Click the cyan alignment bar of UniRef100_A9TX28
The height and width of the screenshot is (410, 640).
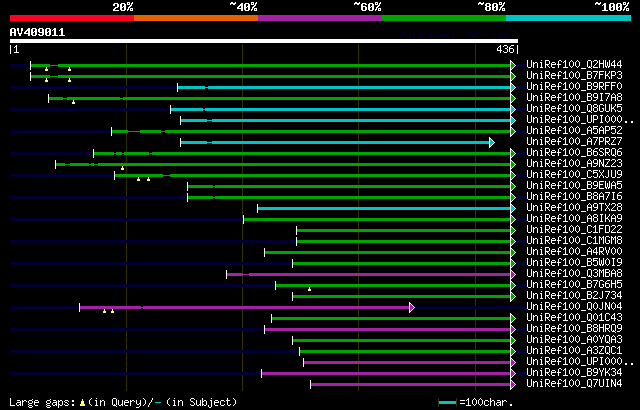tap(384, 208)
